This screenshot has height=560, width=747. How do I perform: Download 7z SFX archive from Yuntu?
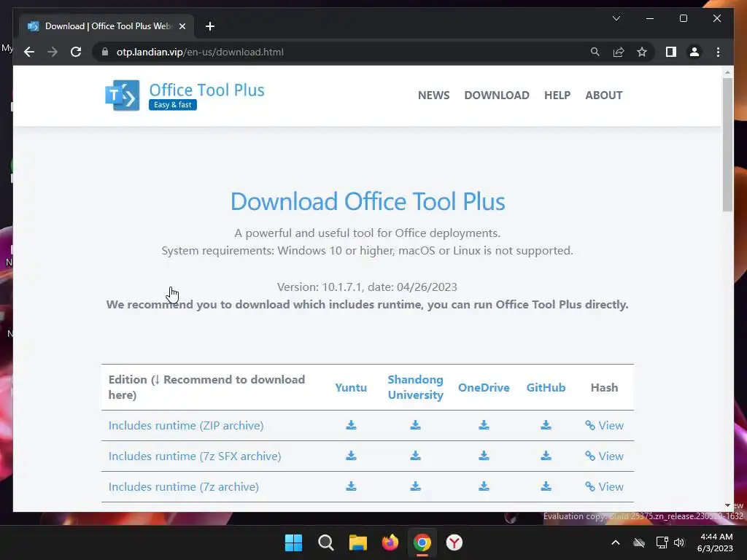point(351,456)
